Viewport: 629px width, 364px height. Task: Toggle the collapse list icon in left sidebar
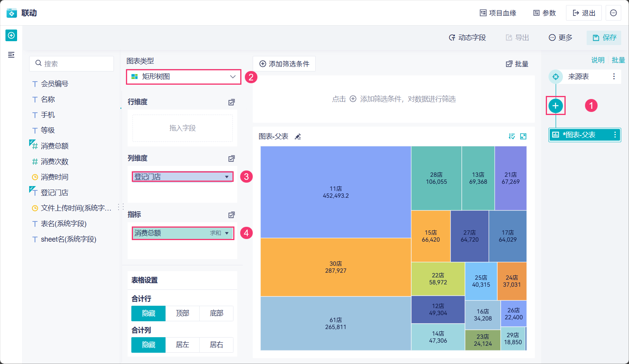click(11, 55)
